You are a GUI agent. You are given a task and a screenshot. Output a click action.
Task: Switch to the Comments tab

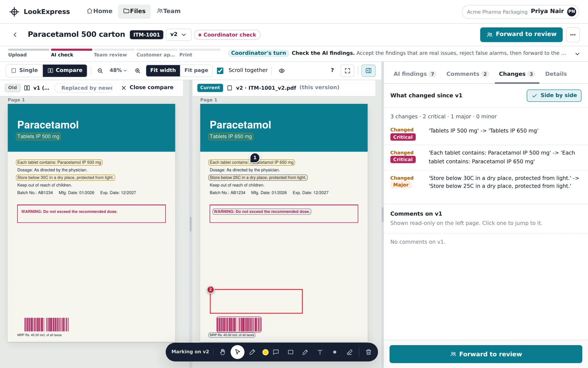467,74
